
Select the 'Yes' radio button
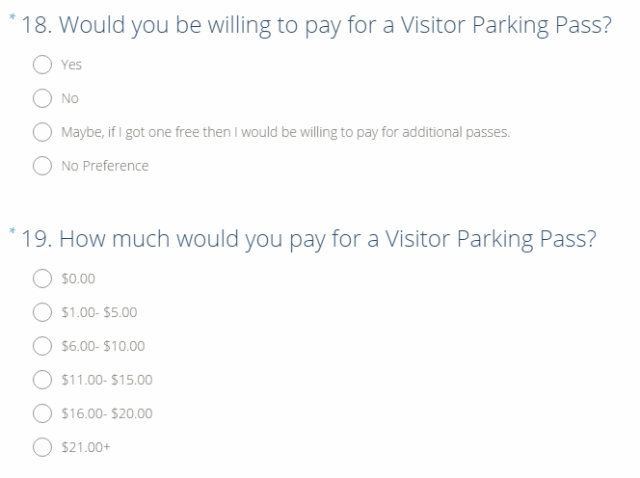(42, 64)
